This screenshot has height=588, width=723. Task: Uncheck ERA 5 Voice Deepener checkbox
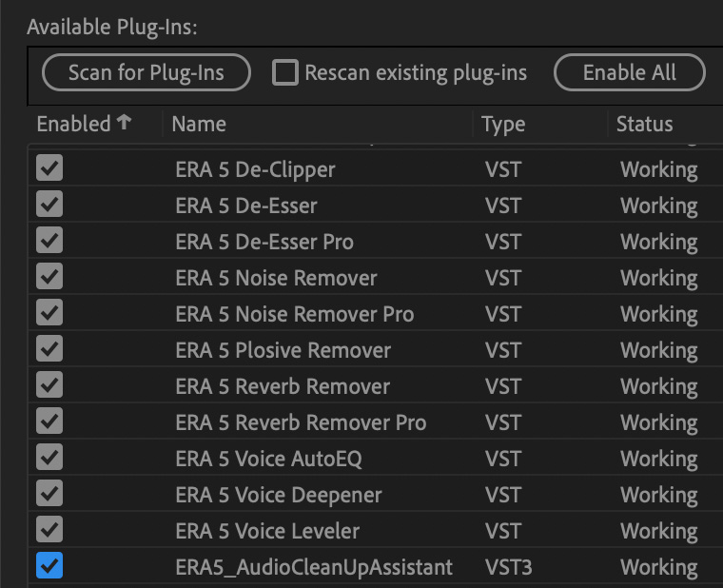click(49, 493)
